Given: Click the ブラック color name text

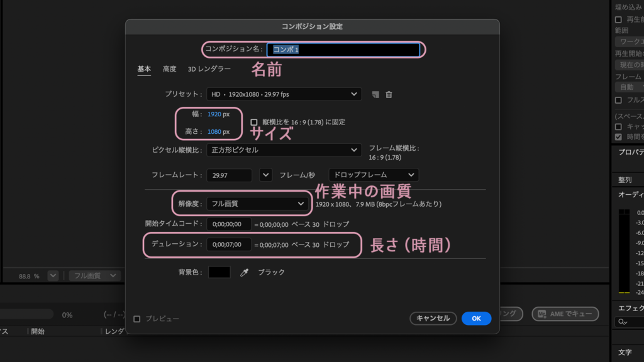Looking at the screenshot, I should click(x=271, y=272).
